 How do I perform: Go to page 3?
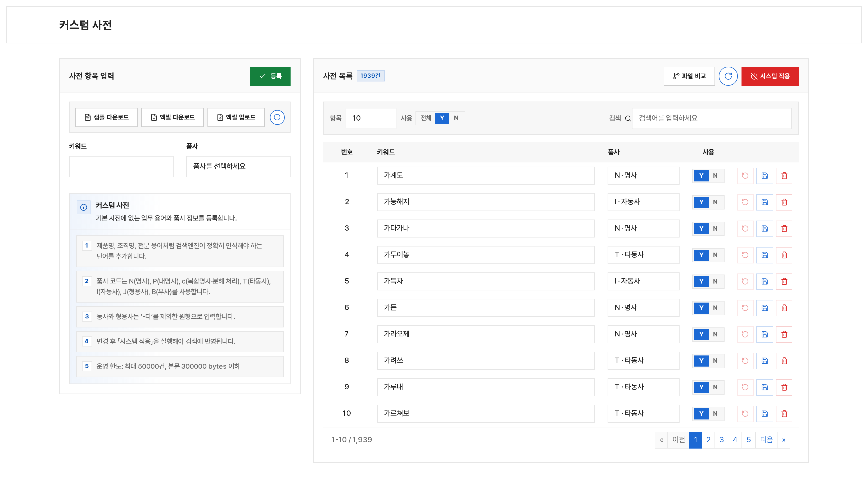[x=721, y=440]
